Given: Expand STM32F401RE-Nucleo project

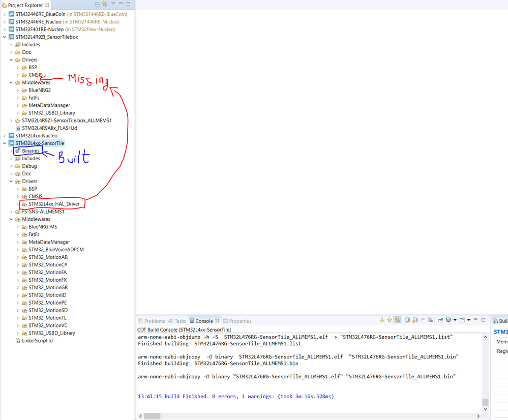Looking at the screenshot, I should (x=5, y=29).
